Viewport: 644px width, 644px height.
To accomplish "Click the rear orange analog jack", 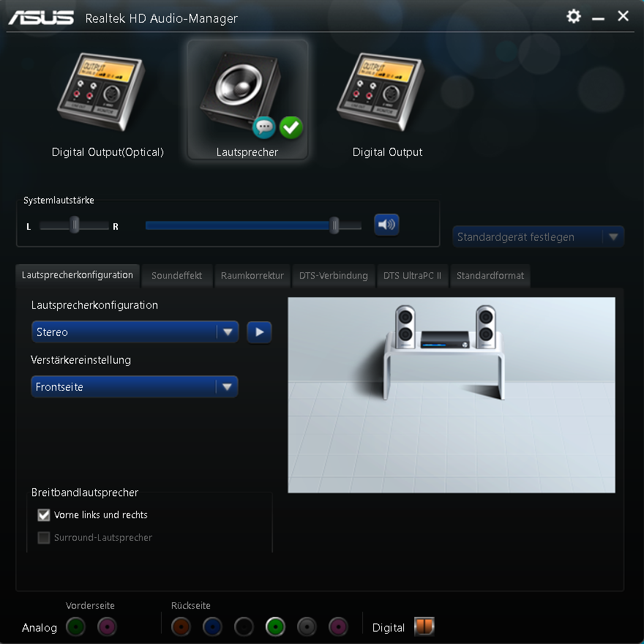I will pyautogui.click(x=181, y=626).
